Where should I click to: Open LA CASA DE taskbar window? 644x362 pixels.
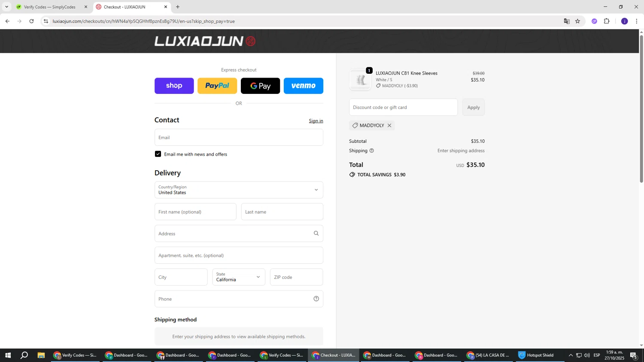(x=489, y=355)
